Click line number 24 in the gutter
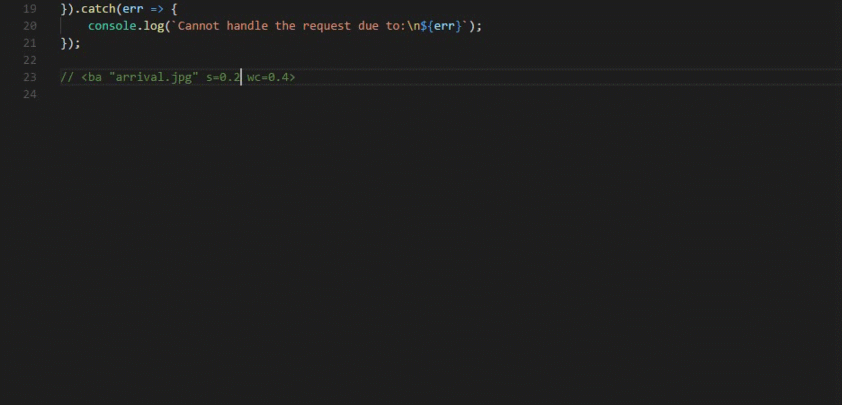The image size is (842, 405). (30, 95)
